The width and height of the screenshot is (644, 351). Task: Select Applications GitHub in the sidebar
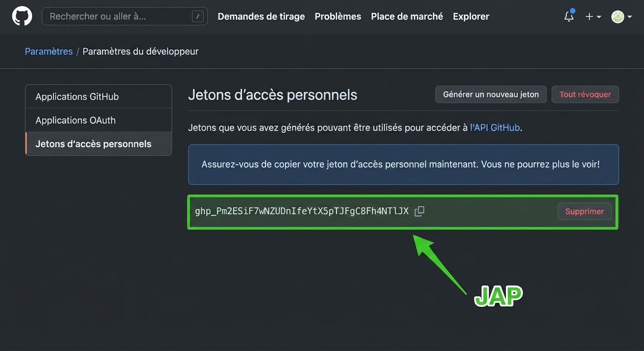(99, 96)
